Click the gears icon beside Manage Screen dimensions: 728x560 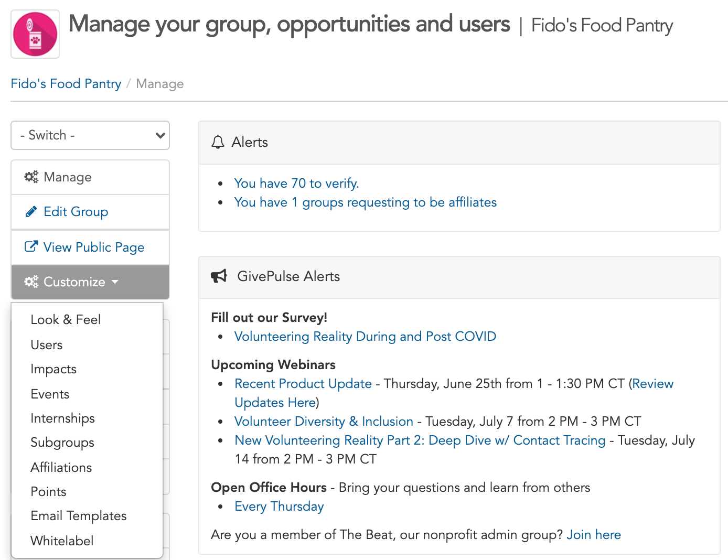click(31, 177)
